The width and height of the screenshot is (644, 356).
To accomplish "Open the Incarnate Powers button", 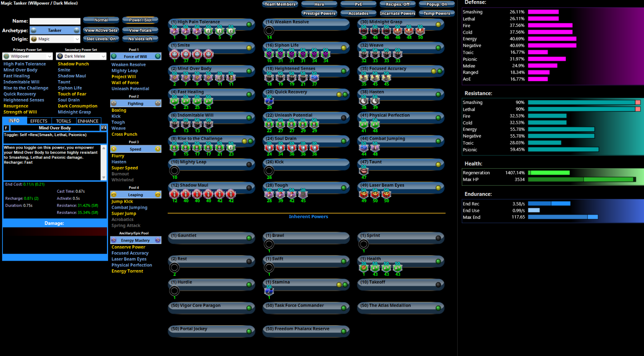I will tap(397, 13).
